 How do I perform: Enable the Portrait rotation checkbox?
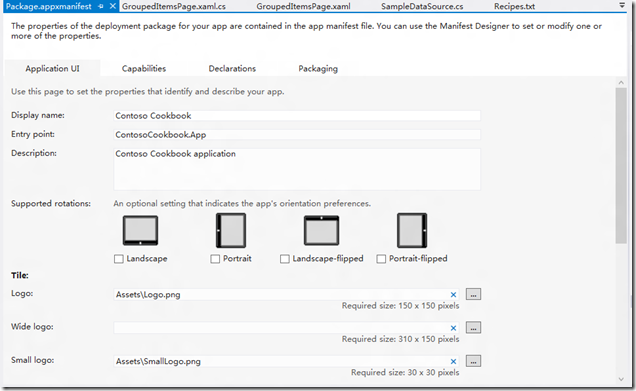(x=215, y=259)
